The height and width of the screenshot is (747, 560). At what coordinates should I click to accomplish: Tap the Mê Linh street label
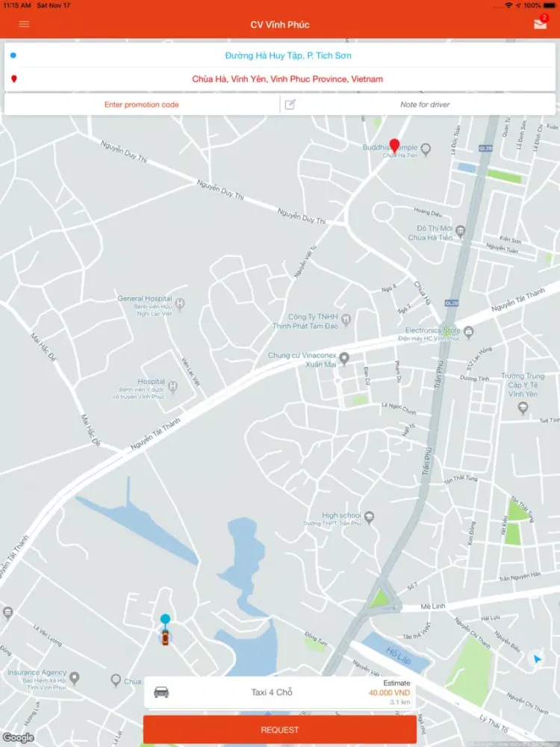[x=433, y=607]
